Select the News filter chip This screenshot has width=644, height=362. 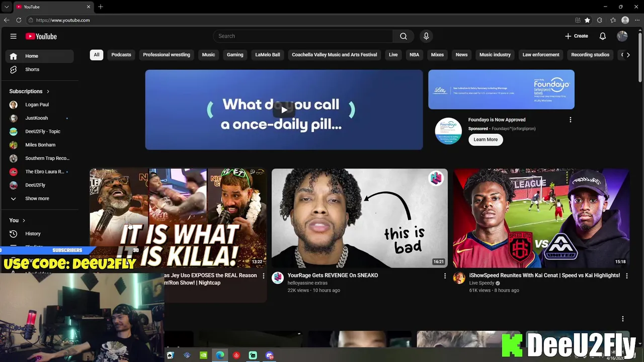pos(462,55)
